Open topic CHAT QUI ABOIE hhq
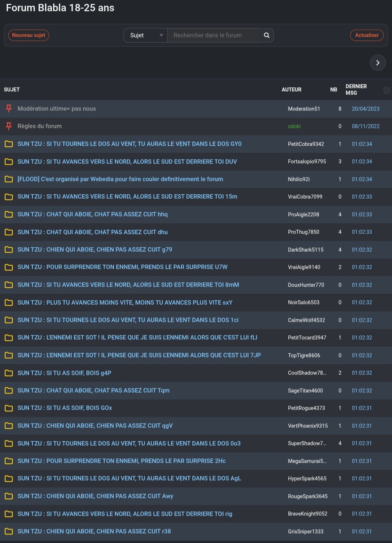The width and height of the screenshot is (392, 543). (x=93, y=214)
